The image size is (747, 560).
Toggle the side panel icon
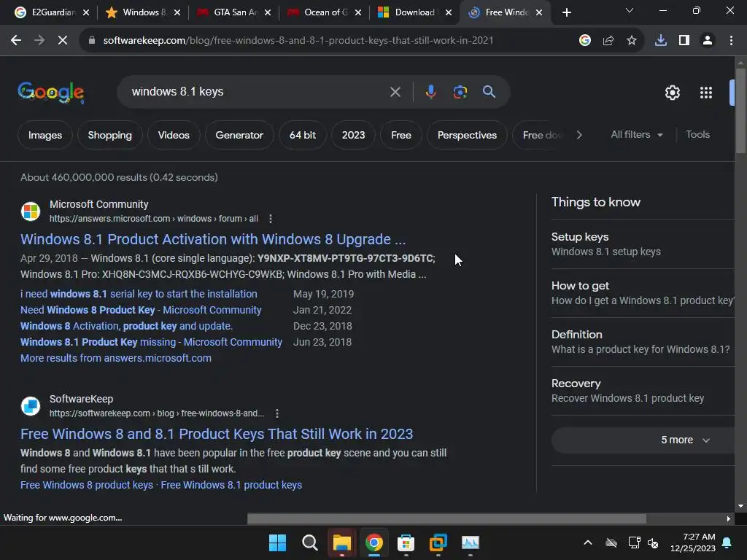pos(684,41)
